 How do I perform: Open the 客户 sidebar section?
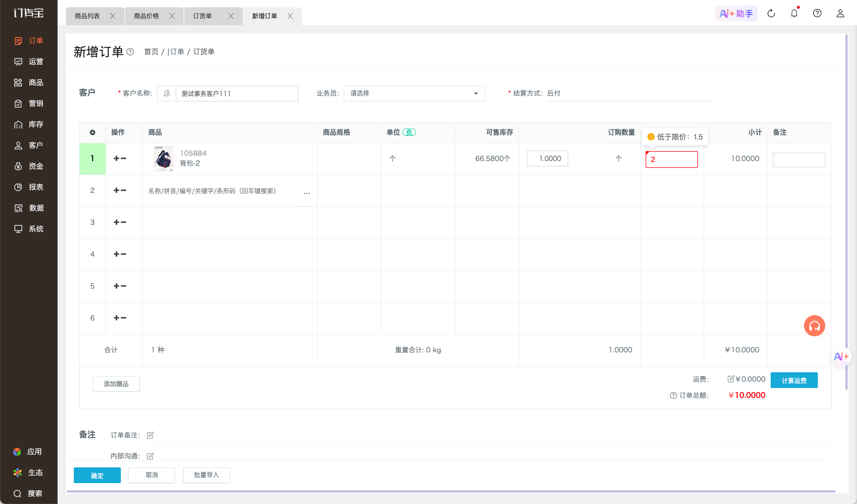pos(29,145)
